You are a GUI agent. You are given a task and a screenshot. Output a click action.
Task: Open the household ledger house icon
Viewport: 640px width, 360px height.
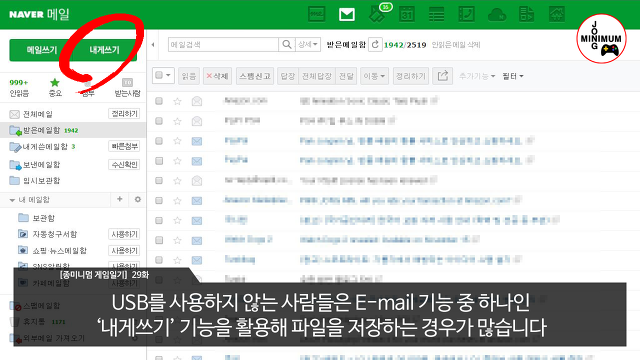tap(557, 14)
